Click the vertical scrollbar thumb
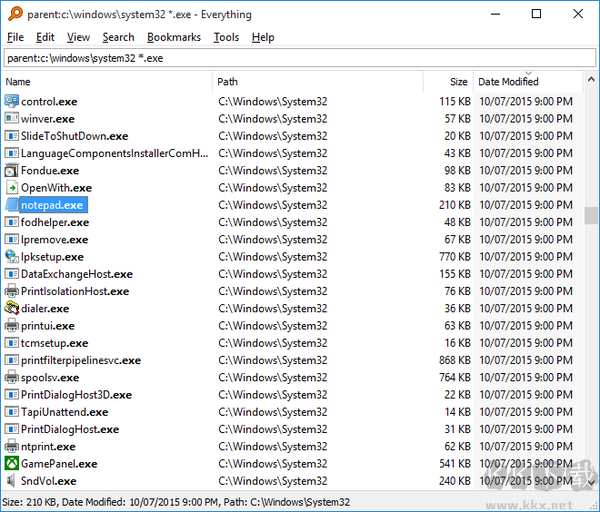Image resolution: width=600 pixels, height=512 pixels. pyautogui.click(x=591, y=215)
